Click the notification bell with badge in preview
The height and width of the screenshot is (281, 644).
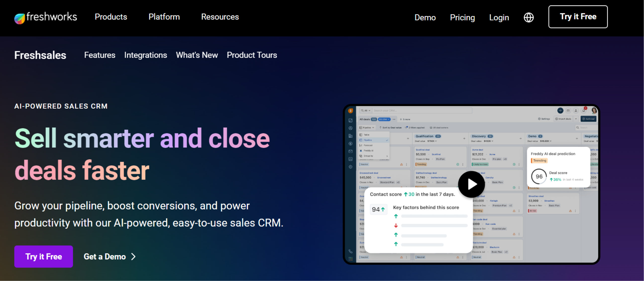(x=584, y=110)
